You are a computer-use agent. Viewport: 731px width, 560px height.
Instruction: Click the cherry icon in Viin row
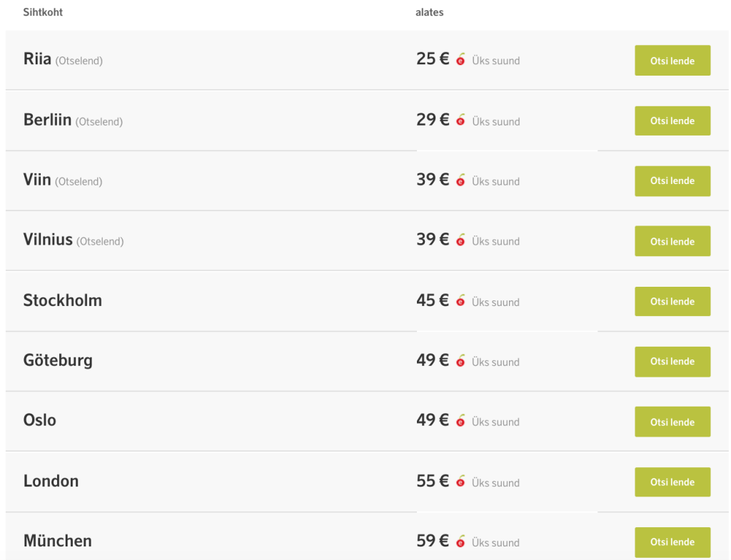[460, 180]
